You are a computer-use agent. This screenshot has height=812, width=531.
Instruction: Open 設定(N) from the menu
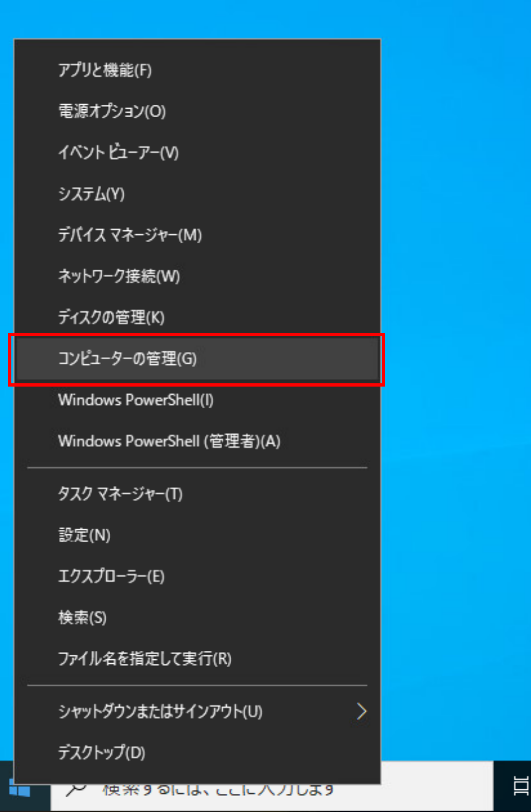pyautogui.click(x=197, y=535)
